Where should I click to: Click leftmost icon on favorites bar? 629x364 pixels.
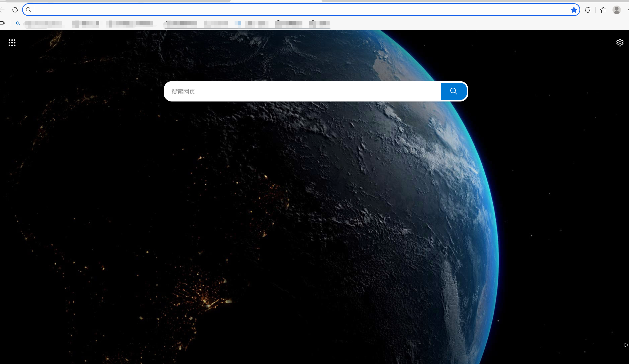(x=2, y=23)
